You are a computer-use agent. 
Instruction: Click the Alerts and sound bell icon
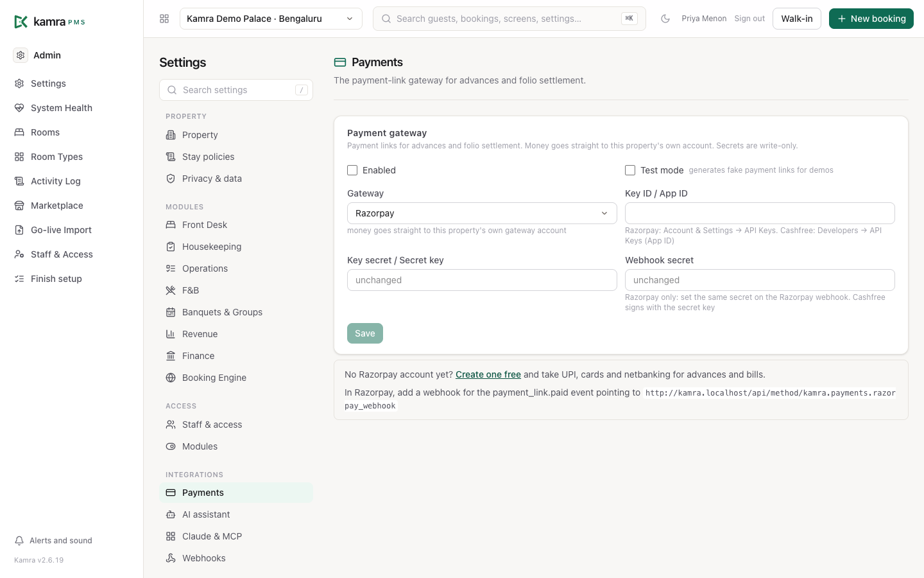[x=19, y=541]
